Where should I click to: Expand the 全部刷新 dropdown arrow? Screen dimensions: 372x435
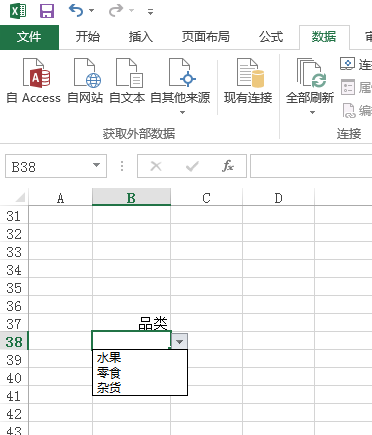pyautogui.click(x=312, y=112)
